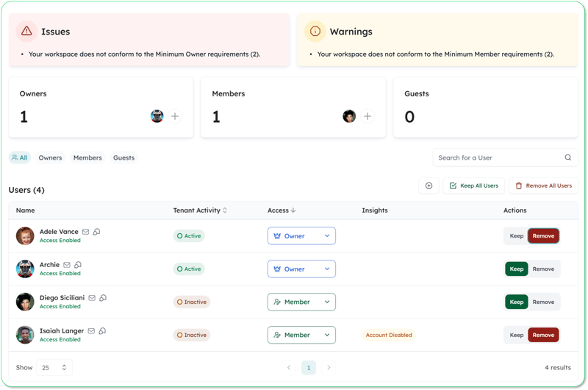The height and width of the screenshot is (390, 588).
Task: Click the Search for a User field
Action: click(506, 157)
